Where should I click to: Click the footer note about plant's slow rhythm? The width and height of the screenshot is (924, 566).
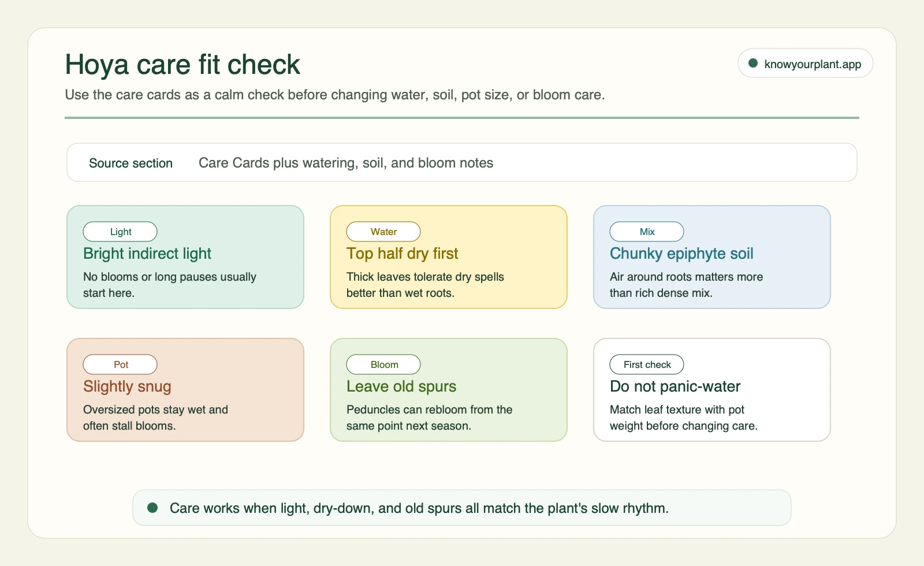pyautogui.click(x=419, y=508)
